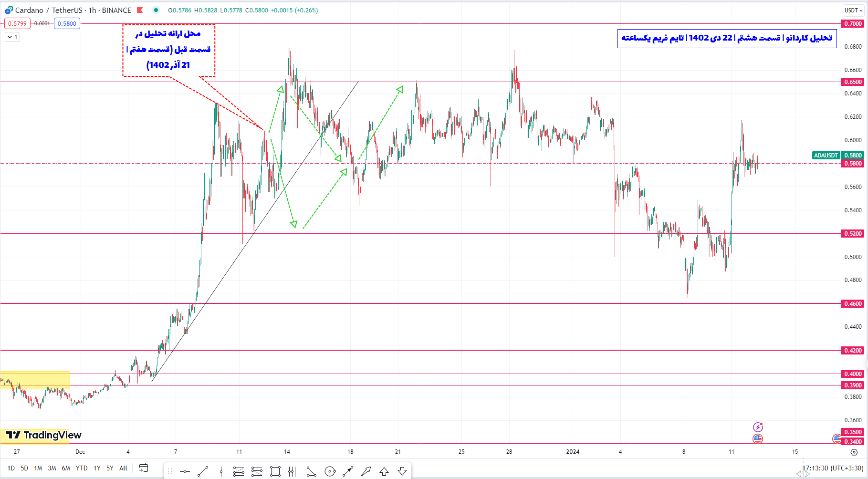
Task: Select the rectangle drawing tool
Action: [275, 472]
